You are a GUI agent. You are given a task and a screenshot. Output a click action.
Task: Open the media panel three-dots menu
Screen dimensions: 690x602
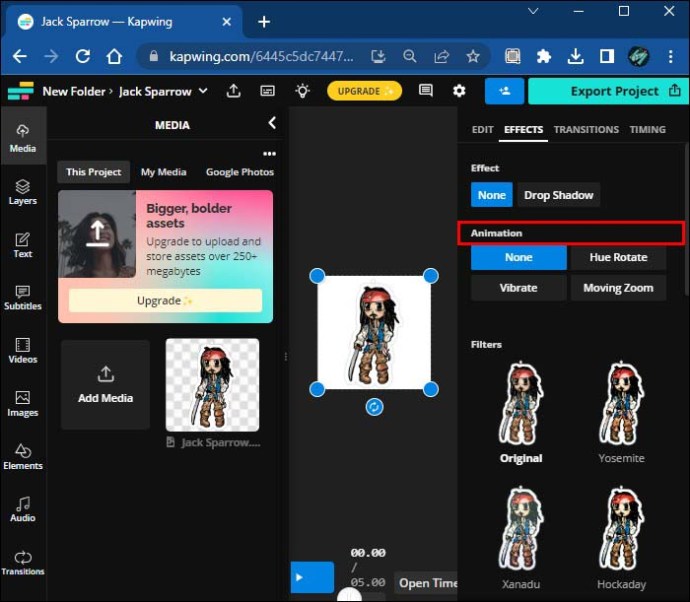click(x=268, y=154)
